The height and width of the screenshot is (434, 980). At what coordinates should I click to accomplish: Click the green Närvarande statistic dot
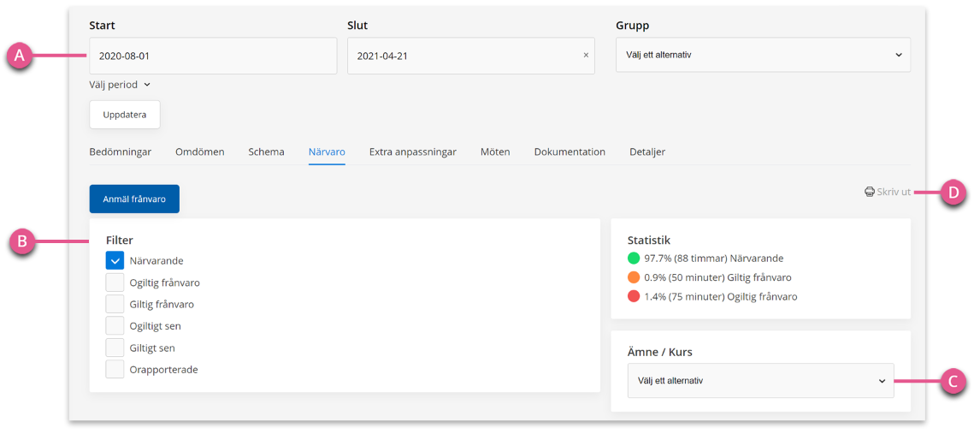click(634, 258)
